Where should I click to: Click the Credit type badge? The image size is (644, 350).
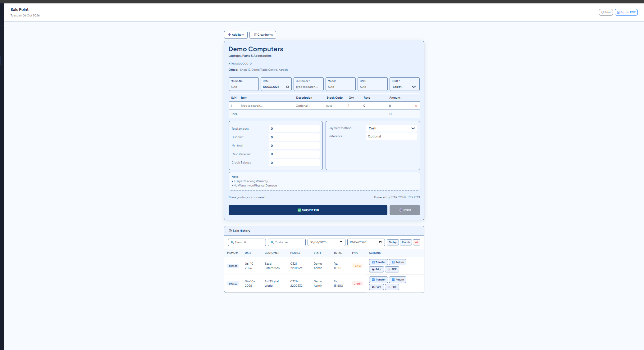click(358, 284)
